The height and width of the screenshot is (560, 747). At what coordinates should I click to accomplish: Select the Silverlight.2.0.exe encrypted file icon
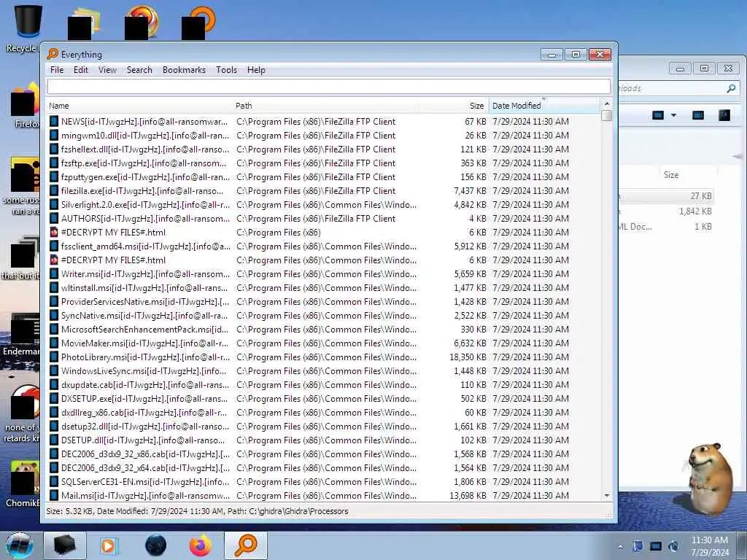click(54, 204)
